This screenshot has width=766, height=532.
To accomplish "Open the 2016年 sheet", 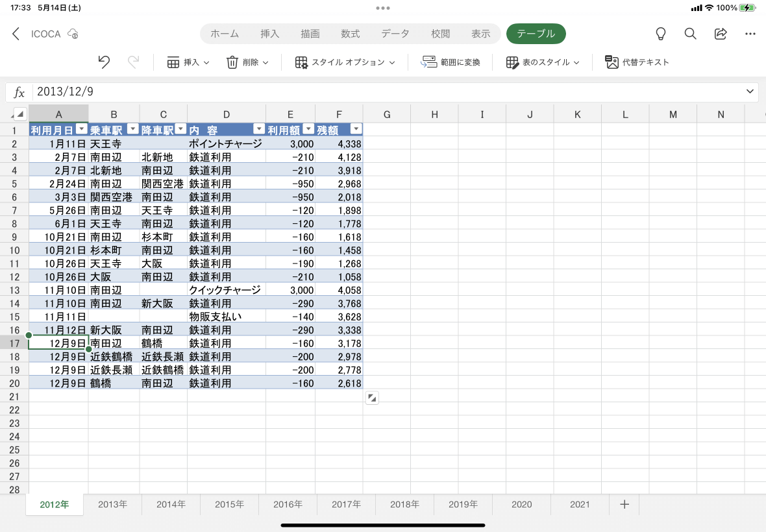I will point(288,504).
